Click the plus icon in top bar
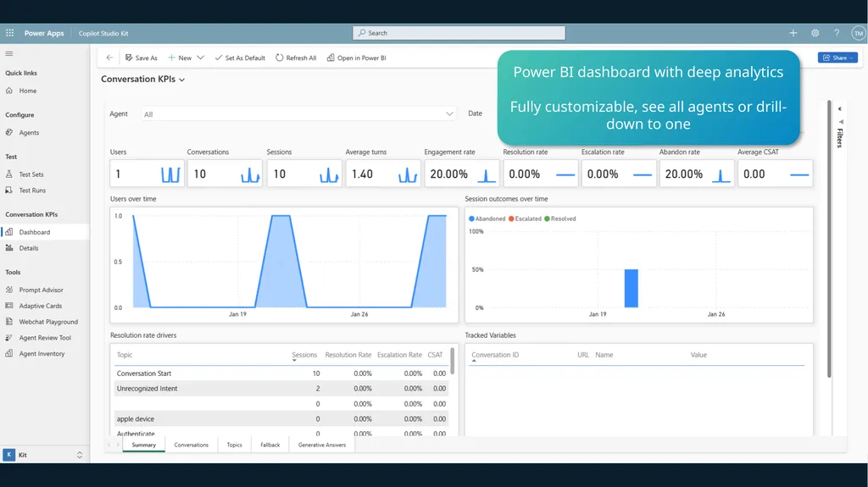 [x=793, y=33]
